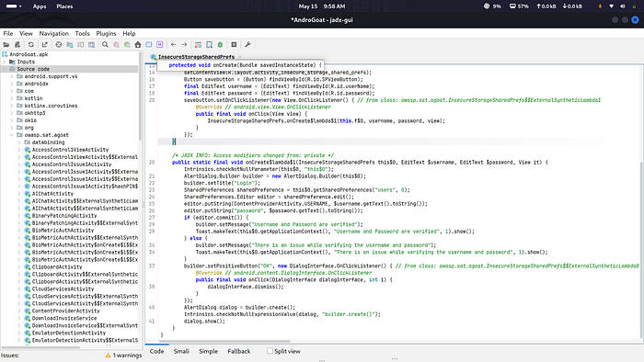Expand the AIChatActivity class node
The image size is (644, 362).
coord(19,194)
